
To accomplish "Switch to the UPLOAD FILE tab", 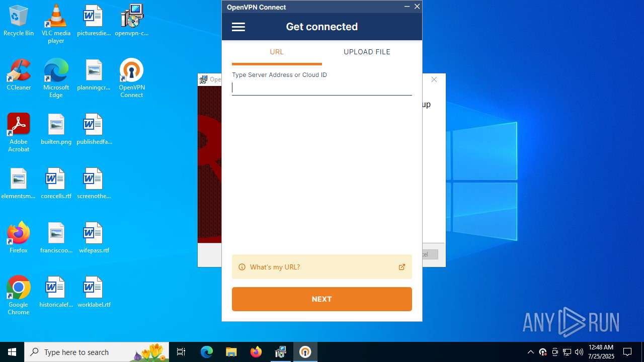I will pos(367,52).
